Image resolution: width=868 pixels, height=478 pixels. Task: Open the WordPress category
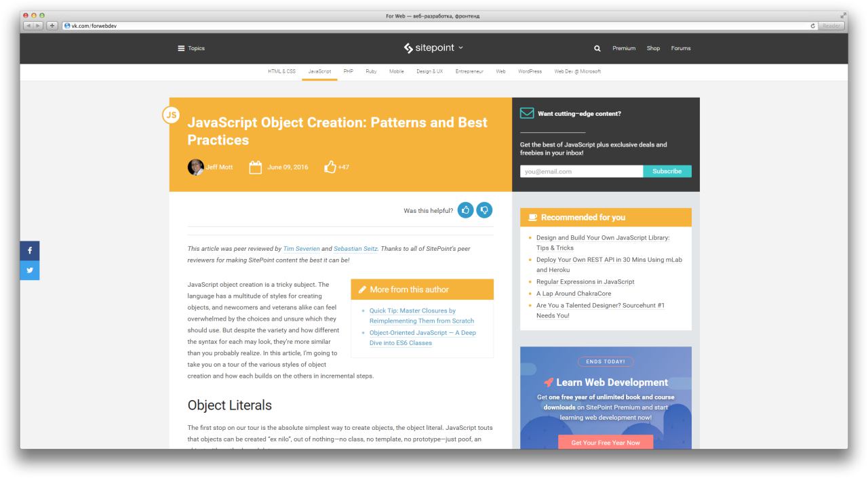click(530, 71)
